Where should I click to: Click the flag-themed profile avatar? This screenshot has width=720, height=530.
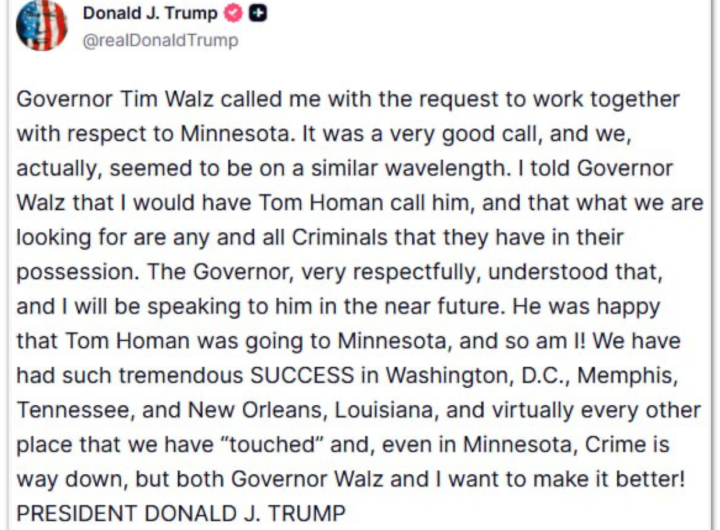[x=41, y=26]
